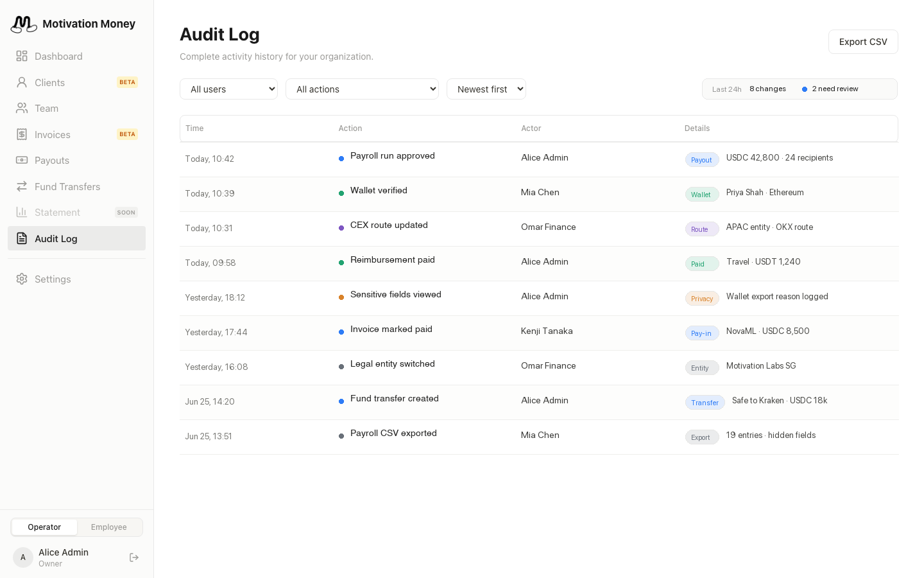
Task: Click the Pay-in tag badge
Action: click(x=701, y=333)
